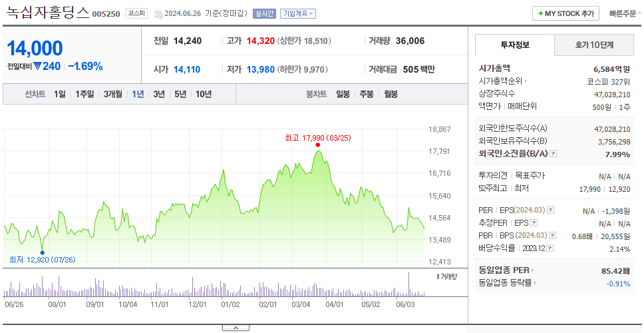Select the 주봉 candlestick chart
Image resolution: width=644 pixels, height=333 pixels.
[x=367, y=94]
